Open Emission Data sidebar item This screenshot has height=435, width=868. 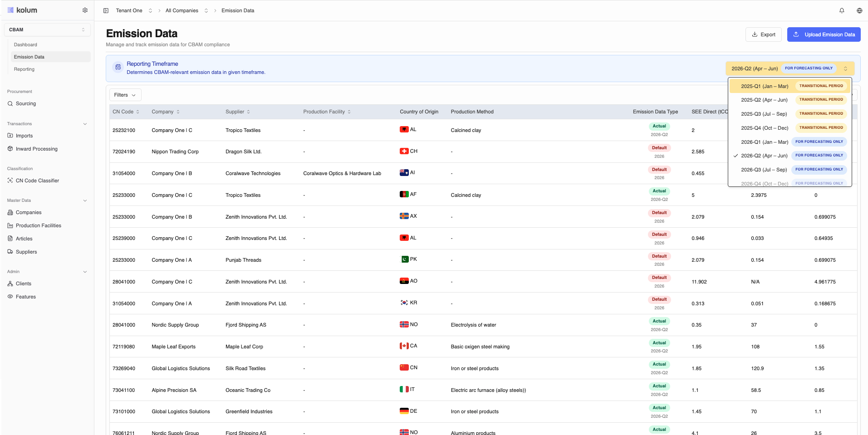[x=50, y=57]
